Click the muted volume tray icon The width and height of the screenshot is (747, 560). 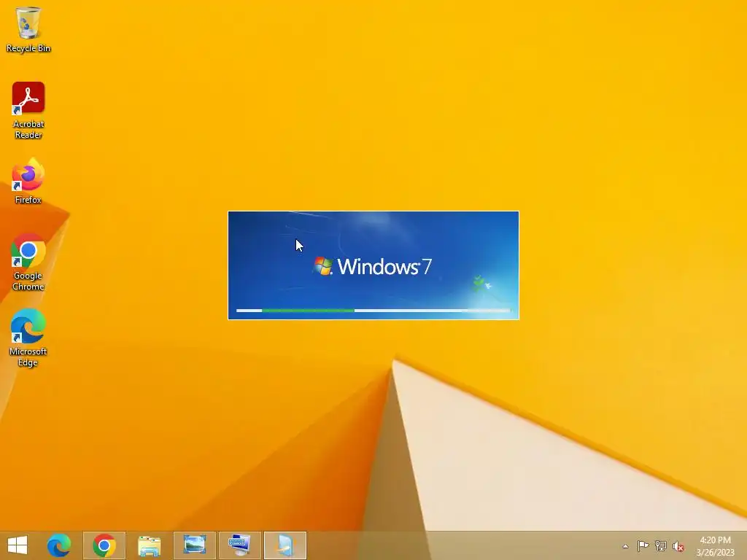(x=678, y=546)
